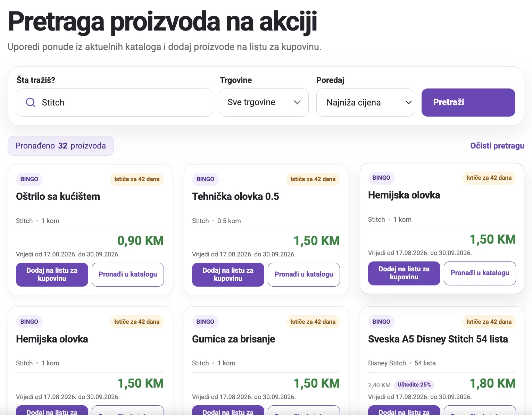Click the Trgovine label
This screenshot has height=415, width=532.
tap(236, 80)
